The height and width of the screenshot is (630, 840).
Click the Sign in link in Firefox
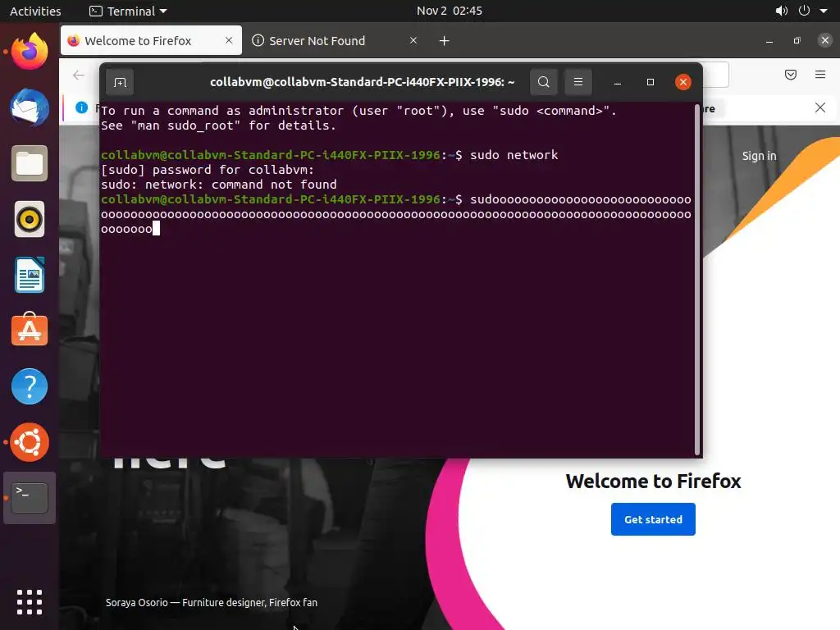click(759, 156)
